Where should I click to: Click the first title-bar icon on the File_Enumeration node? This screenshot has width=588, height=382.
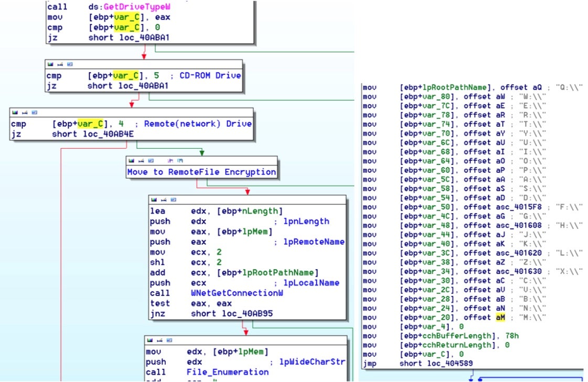[x=149, y=340]
